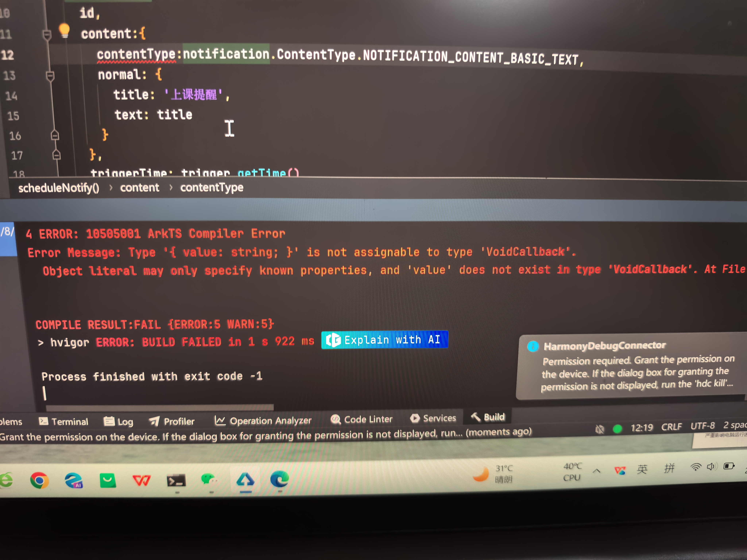Click the Build hammer icon
Viewport: 747px width, 560px height.
475,417
